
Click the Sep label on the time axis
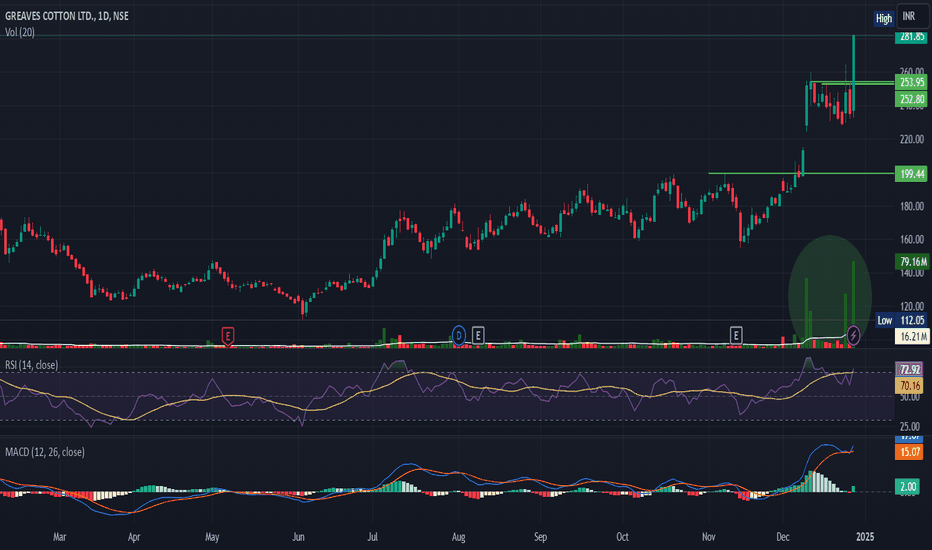coord(540,536)
